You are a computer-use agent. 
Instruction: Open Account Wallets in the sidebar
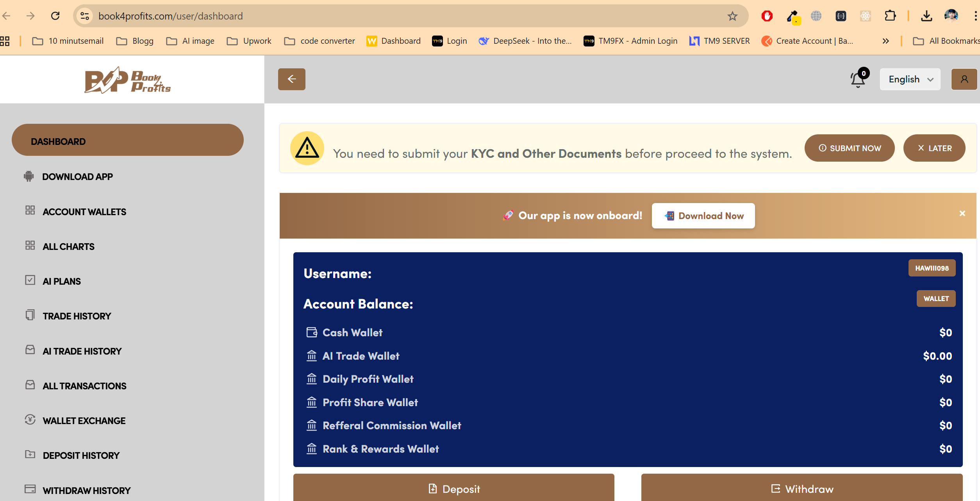[x=84, y=212]
